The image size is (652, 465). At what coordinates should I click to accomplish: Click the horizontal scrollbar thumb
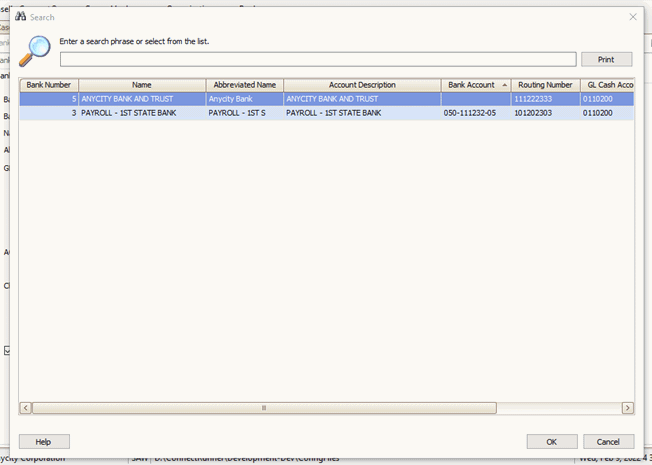click(x=264, y=408)
